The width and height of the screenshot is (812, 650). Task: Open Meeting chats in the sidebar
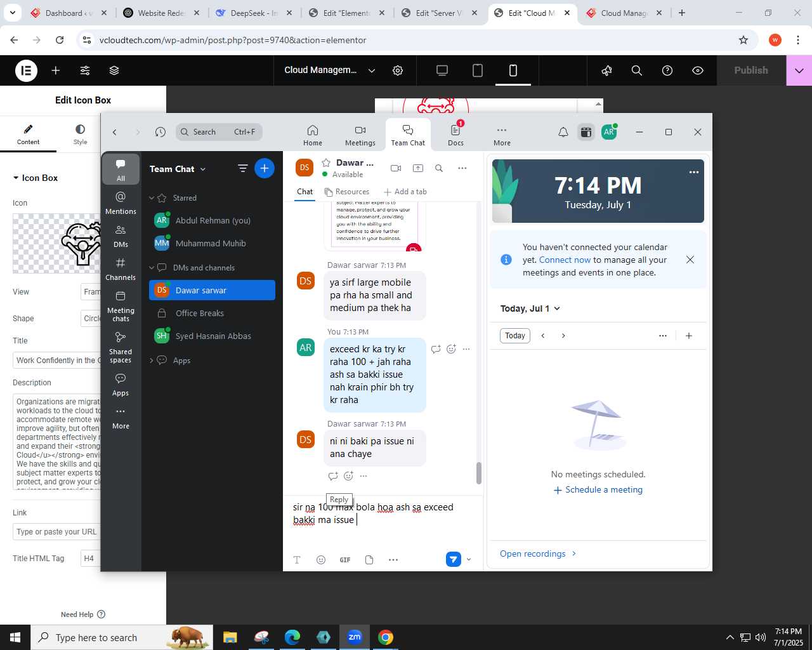pos(121,306)
